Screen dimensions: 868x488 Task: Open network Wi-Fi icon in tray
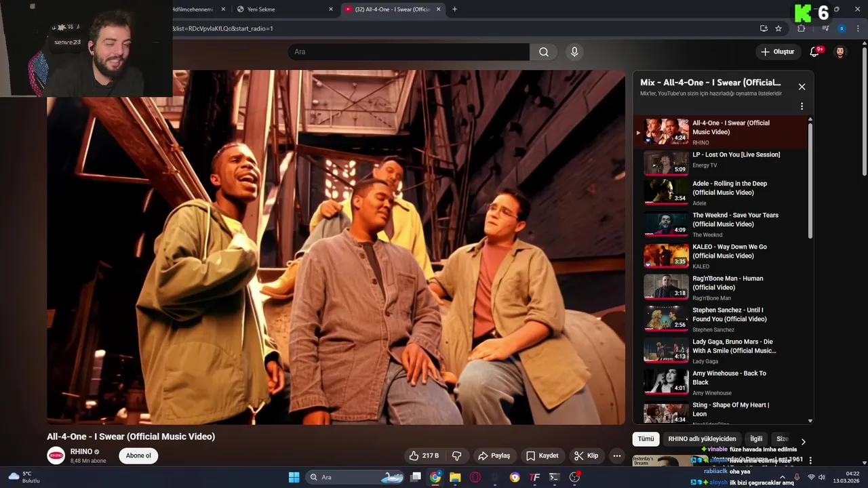(x=811, y=477)
